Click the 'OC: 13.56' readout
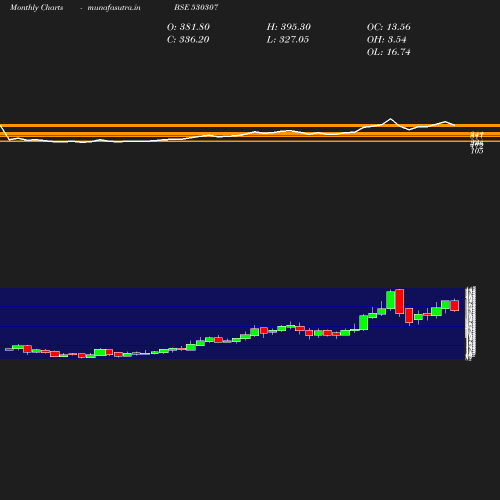Screen dimensions: 500x500 [x=388, y=27]
